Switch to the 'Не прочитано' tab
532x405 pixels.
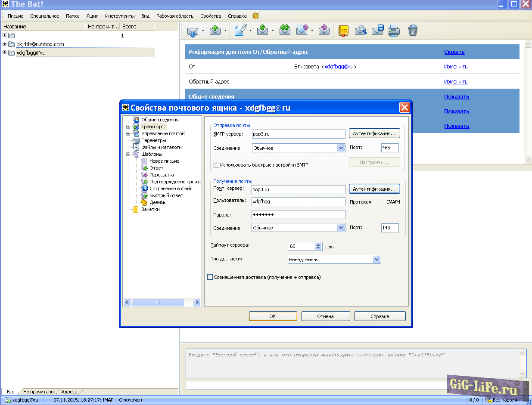pos(38,392)
